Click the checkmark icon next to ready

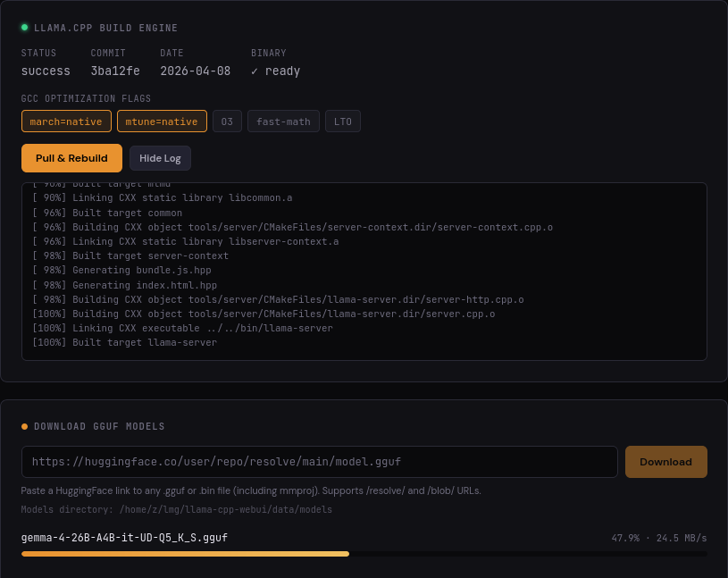coord(255,71)
